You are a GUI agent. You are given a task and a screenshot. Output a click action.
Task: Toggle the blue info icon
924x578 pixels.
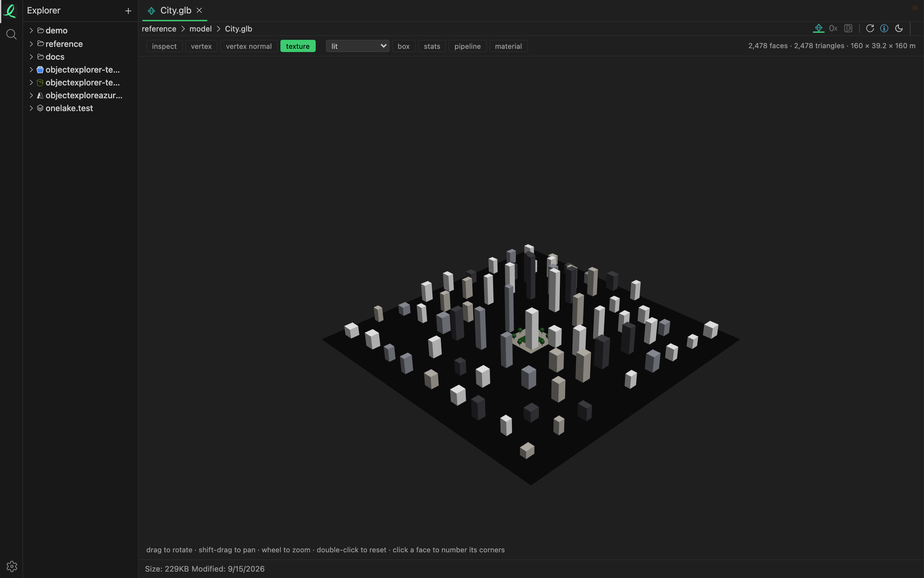(884, 28)
